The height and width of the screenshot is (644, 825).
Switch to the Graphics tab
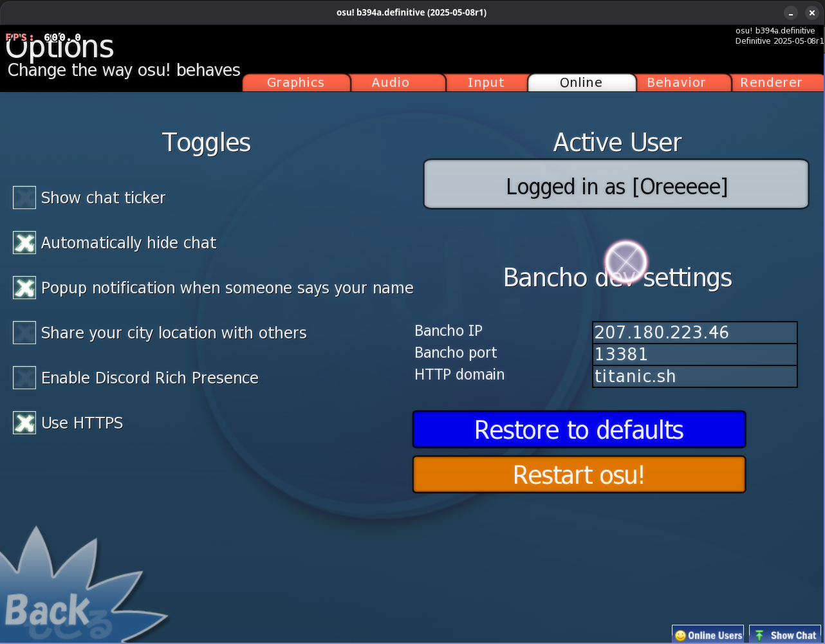click(296, 82)
